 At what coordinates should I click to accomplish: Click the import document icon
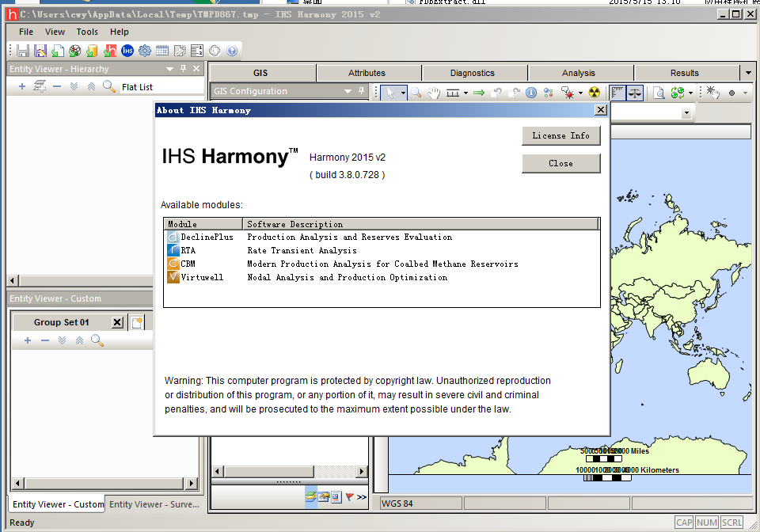pyautogui.click(x=58, y=51)
